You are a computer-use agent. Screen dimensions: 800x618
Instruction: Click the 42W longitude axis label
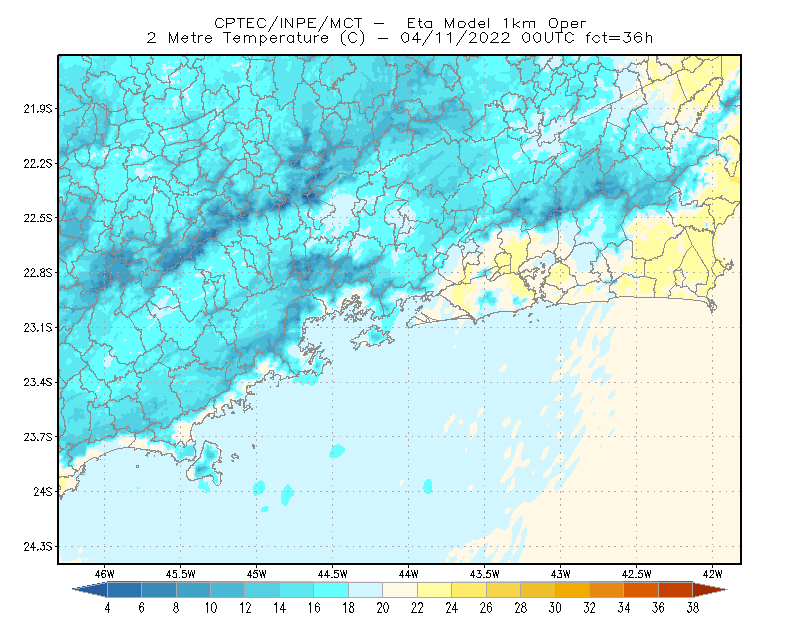712,574
